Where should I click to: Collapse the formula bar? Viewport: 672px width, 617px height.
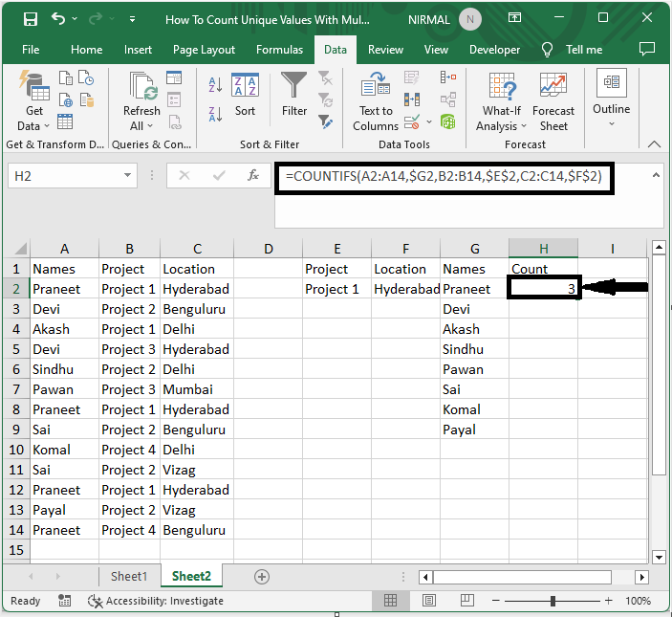(656, 175)
